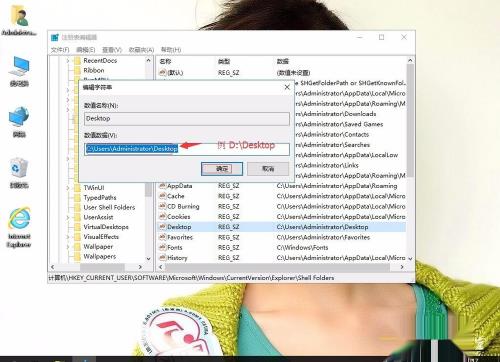Select the (默认) default value string icon
Screen dimensions: 500x362
tap(162, 72)
